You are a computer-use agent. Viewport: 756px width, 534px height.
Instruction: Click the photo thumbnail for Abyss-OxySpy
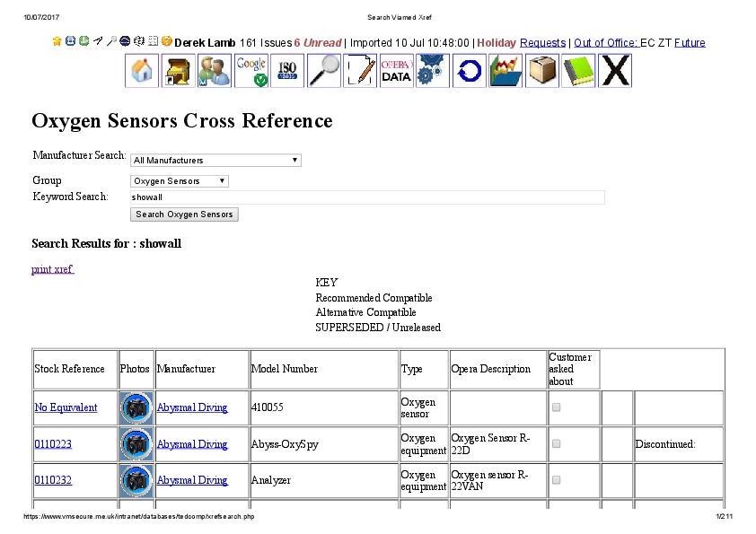[x=136, y=444]
